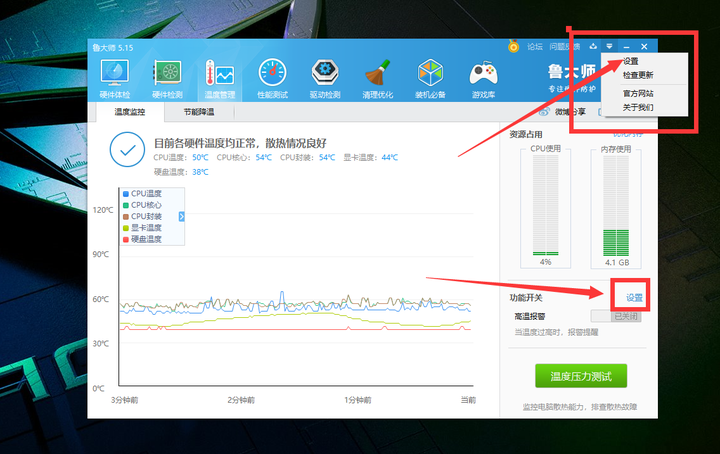Open the 游戏库 game library gamepad
720x454 pixels.
pos(483,79)
